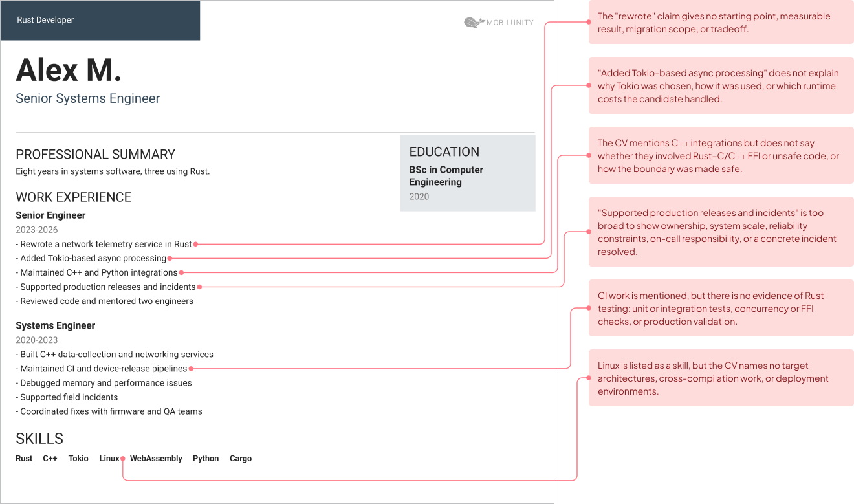The image size is (854, 504).
Task: Click the "2023-2026" date range
Action: coord(37,230)
